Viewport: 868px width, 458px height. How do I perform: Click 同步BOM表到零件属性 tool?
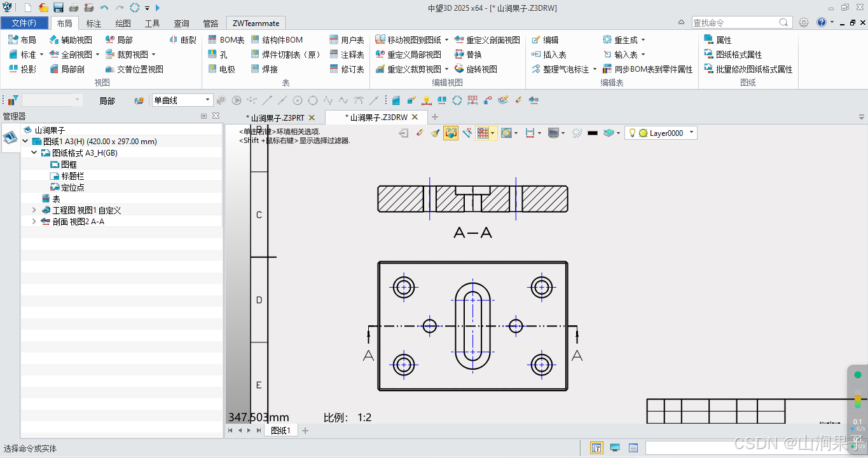(x=647, y=69)
